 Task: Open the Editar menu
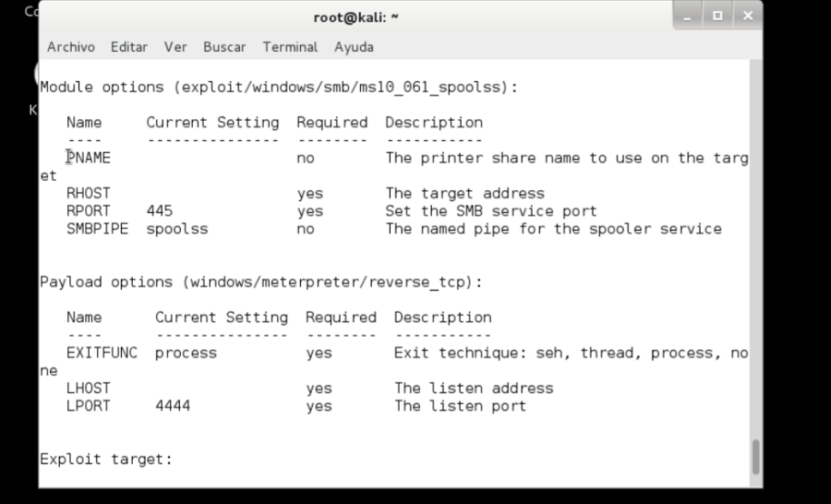[x=129, y=47]
